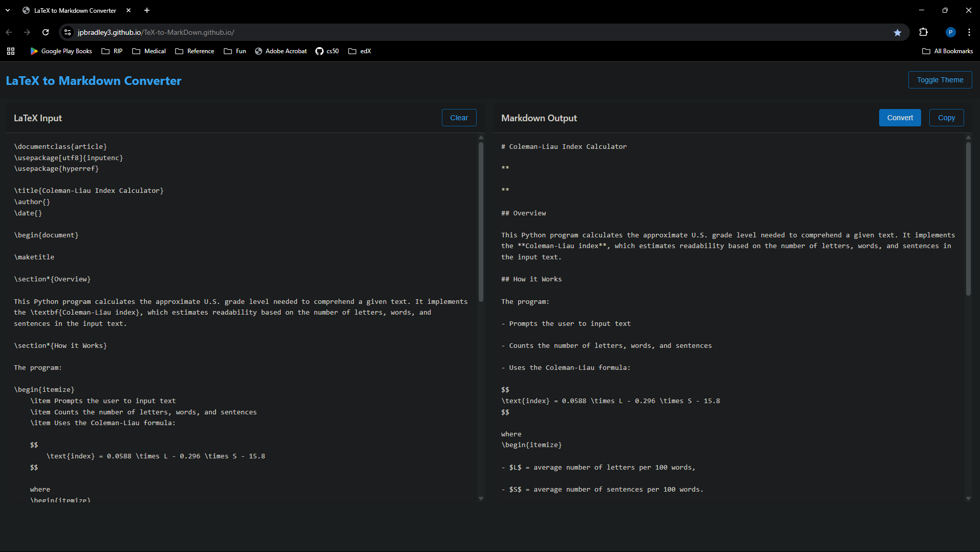
Task: Open the tab search dropdown arrow
Action: pyautogui.click(x=8, y=10)
